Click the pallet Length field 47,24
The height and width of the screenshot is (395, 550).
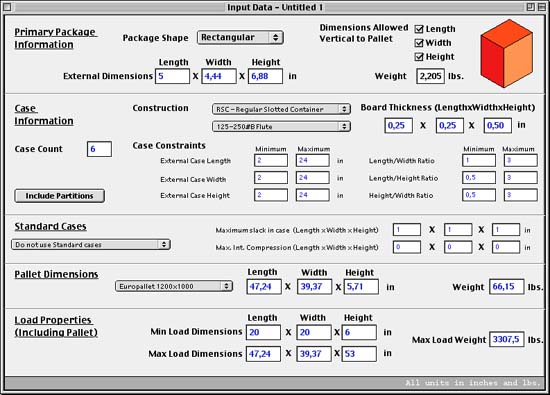click(x=264, y=287)
